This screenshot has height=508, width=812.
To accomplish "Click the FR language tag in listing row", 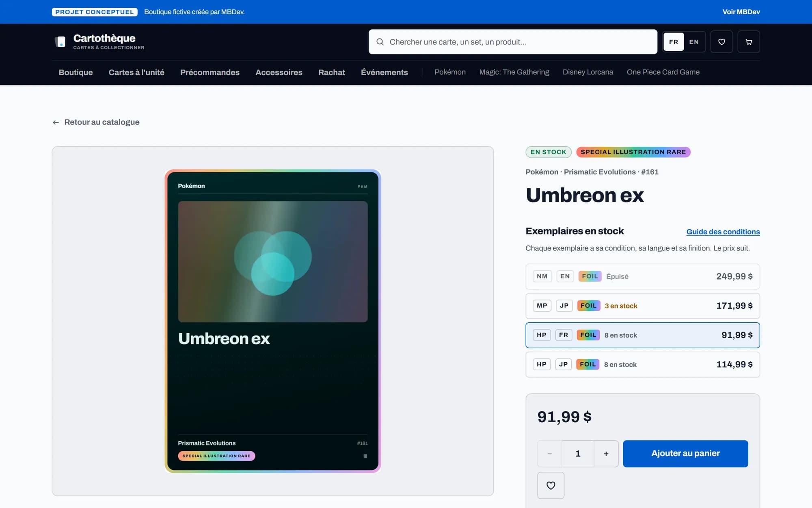I will [564, 335].
